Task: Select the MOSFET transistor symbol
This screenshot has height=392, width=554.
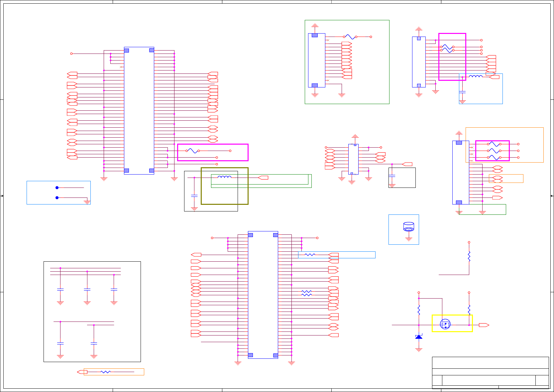Action: point(445,324)
